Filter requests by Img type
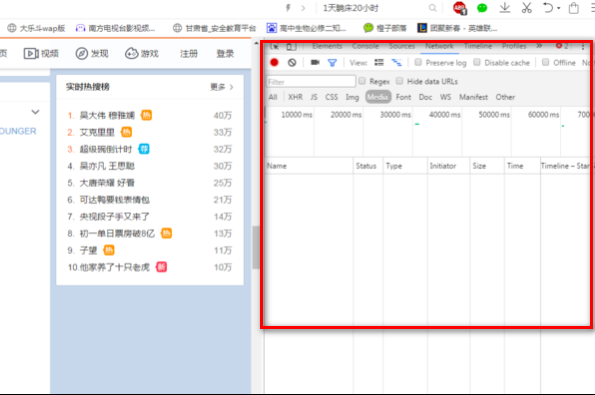This screenshot has width=595, height=395. click(x=352, y=97)
